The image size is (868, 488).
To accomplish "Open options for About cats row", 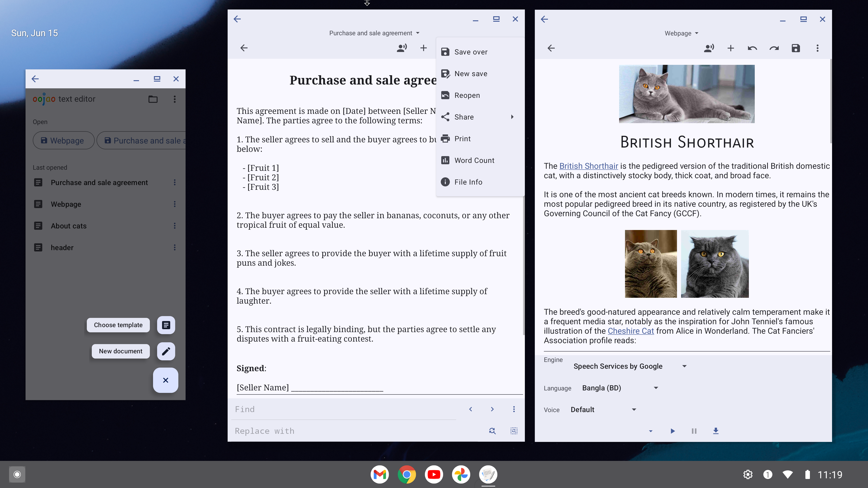I will click(x=175, y=226).
